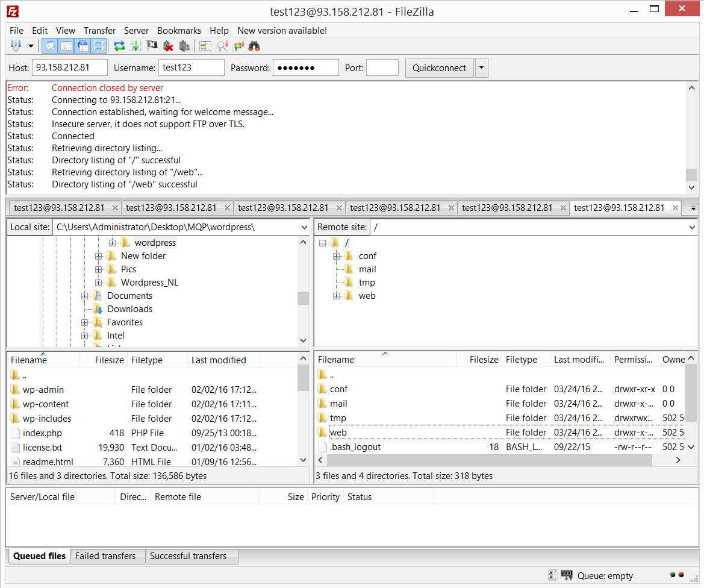Image resolution: width=704 pixels, height=588 pixels.
Task: Open the Server menu
Action: click(x=136, y=31)
